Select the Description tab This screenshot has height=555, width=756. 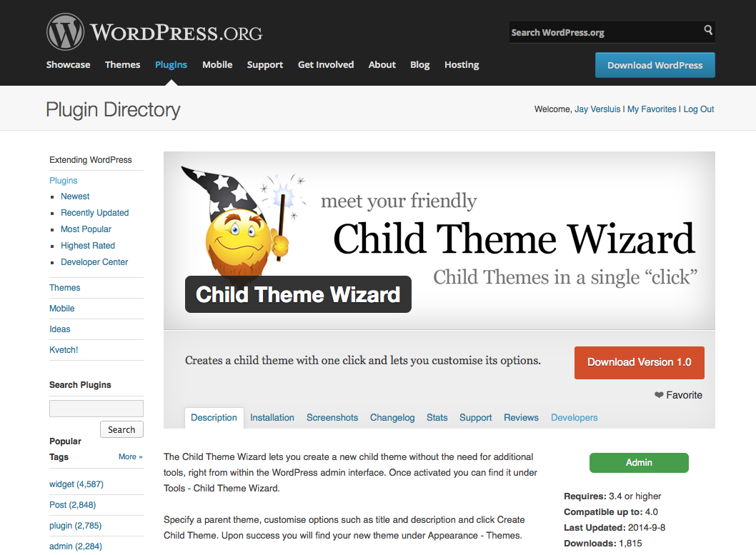tap(214, 418)
